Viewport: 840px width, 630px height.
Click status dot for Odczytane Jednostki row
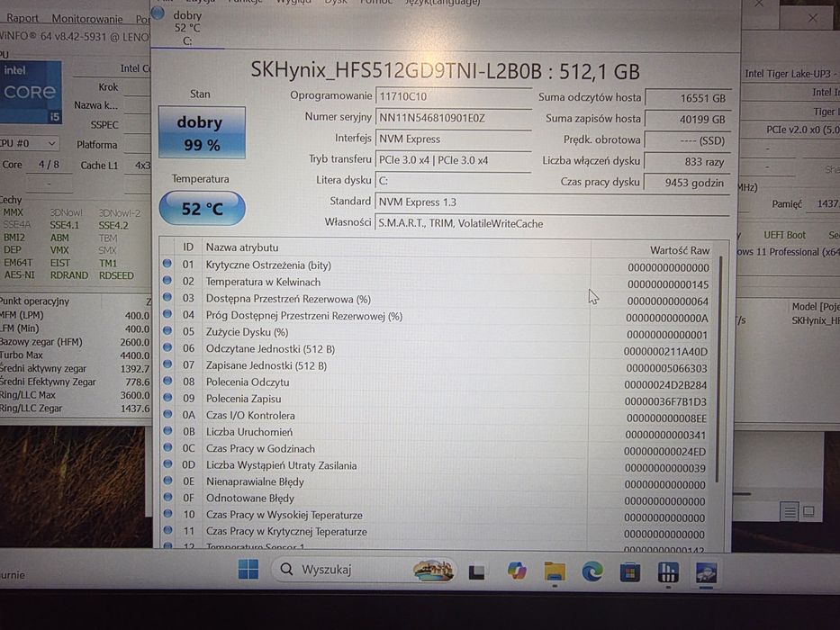pyautogui.click(x=167, y=347)
